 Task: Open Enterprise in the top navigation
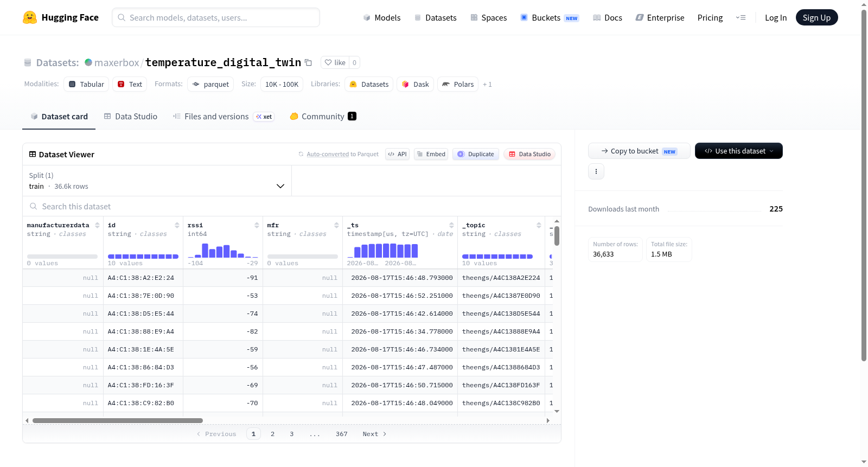[660, 18]
